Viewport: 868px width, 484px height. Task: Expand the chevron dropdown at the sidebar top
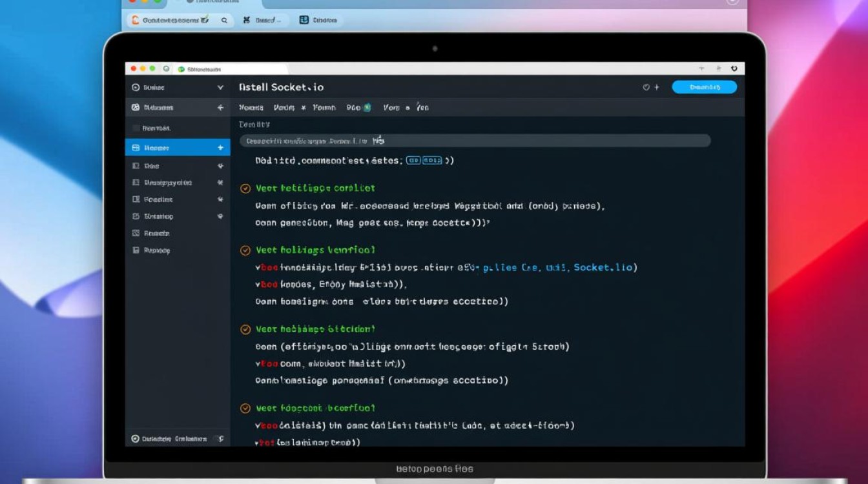tap(220, 88)
